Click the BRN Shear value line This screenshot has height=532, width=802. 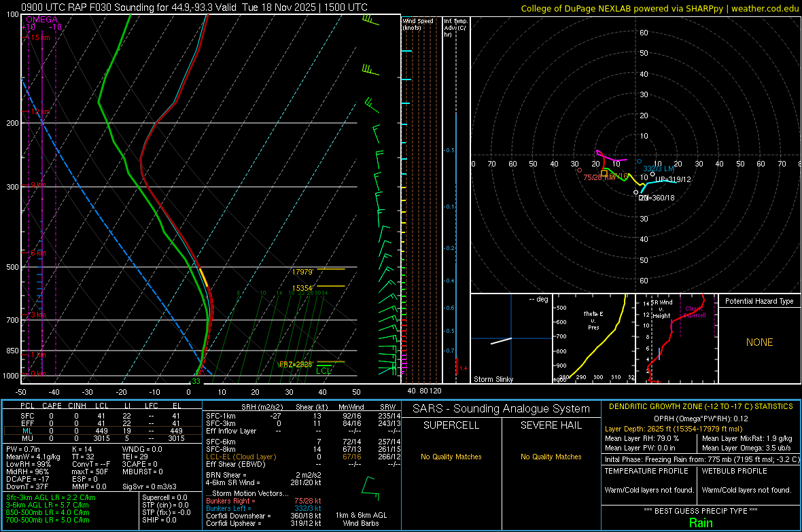[x=264, y=475]
